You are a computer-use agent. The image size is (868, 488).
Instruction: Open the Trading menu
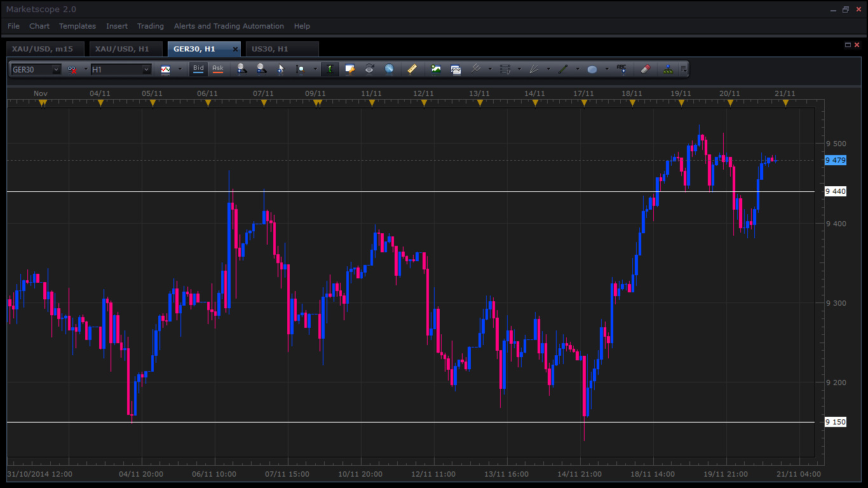pos(151,26)
